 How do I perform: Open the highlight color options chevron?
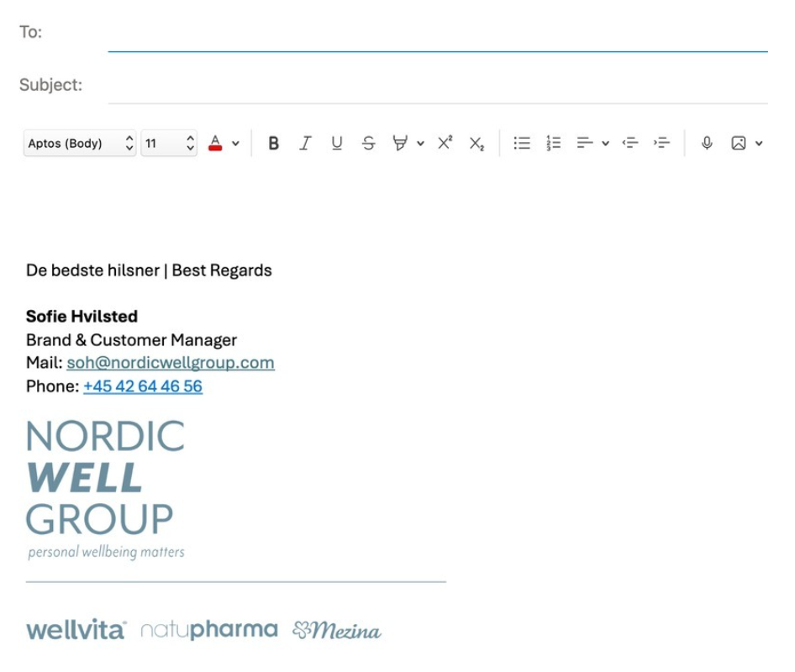(420, 143)
